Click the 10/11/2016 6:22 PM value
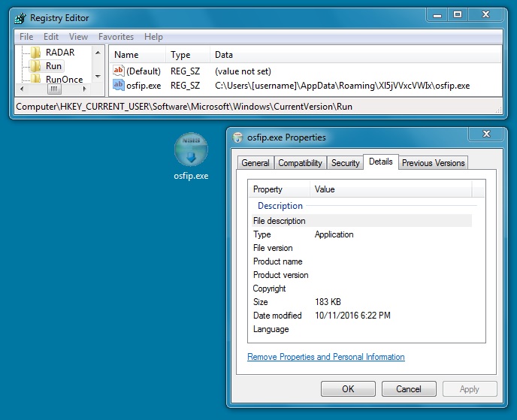 352,316
